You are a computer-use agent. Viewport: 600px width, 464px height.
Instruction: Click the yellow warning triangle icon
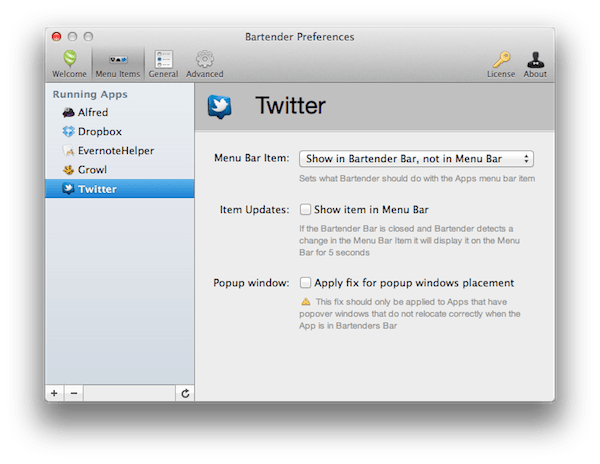tap(306, 302)
